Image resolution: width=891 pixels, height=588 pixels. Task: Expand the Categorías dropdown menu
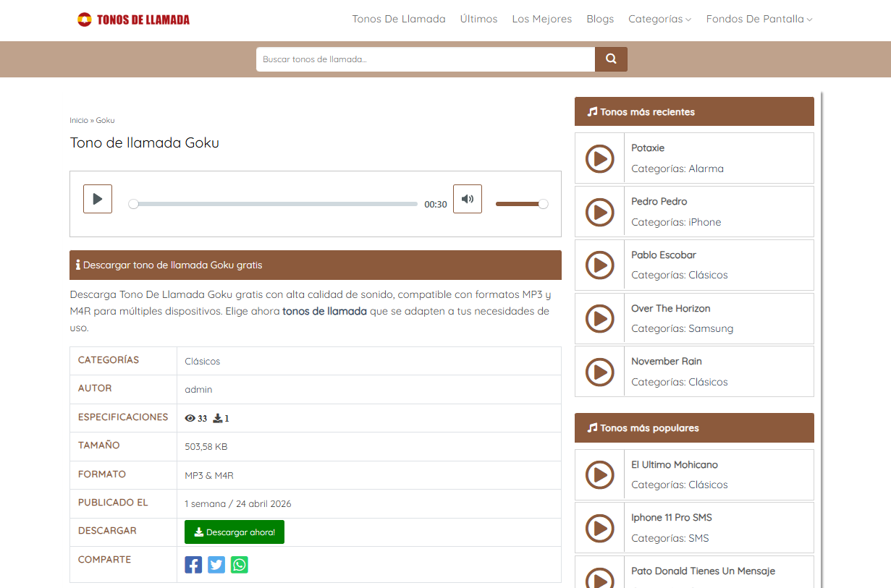tap(659, 20)
